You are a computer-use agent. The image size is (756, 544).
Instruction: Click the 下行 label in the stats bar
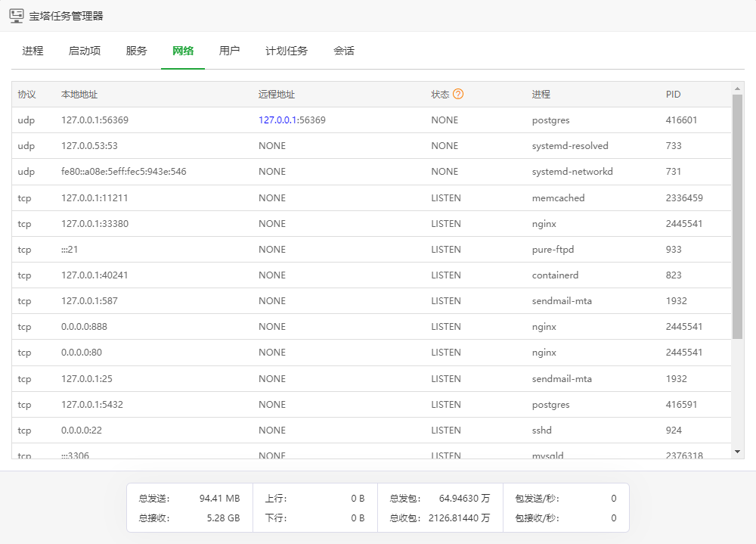276,518
